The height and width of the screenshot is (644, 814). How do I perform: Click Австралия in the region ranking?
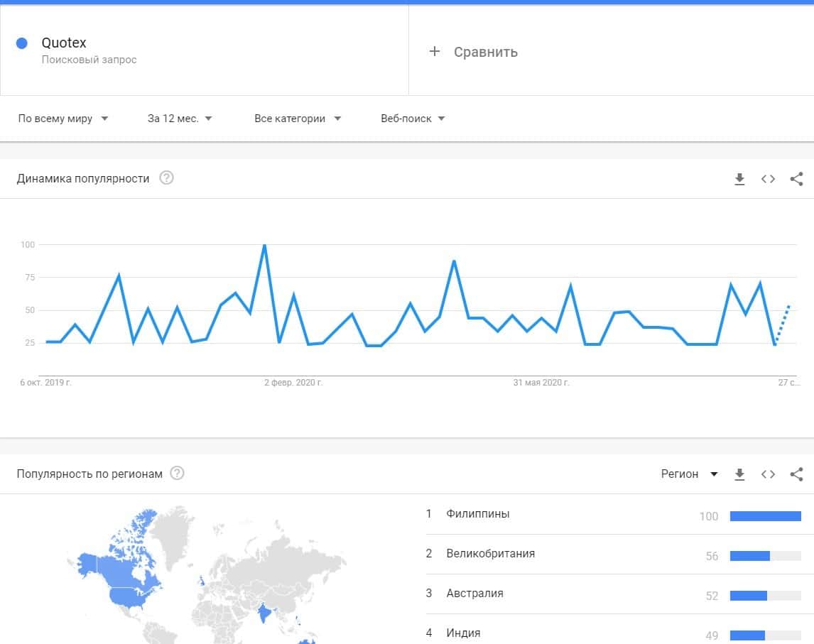[474, 594]
